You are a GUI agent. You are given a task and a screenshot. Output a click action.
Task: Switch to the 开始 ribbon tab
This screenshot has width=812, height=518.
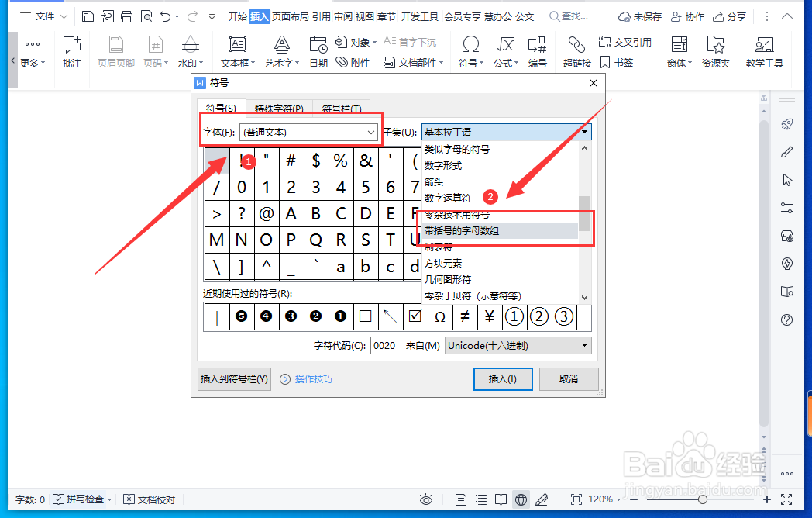[x=238, y=16]
